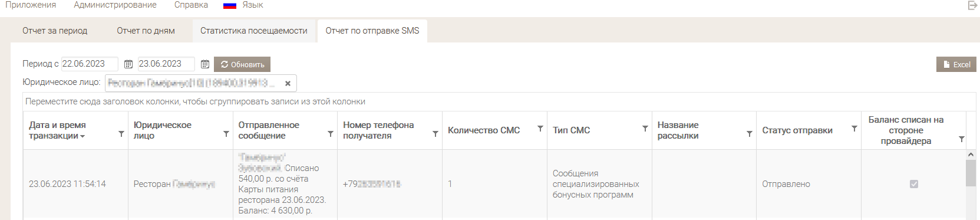The height and width of the screenshot is (220, 980).
Task: Open calendar picker for end date
Action: 205,64
